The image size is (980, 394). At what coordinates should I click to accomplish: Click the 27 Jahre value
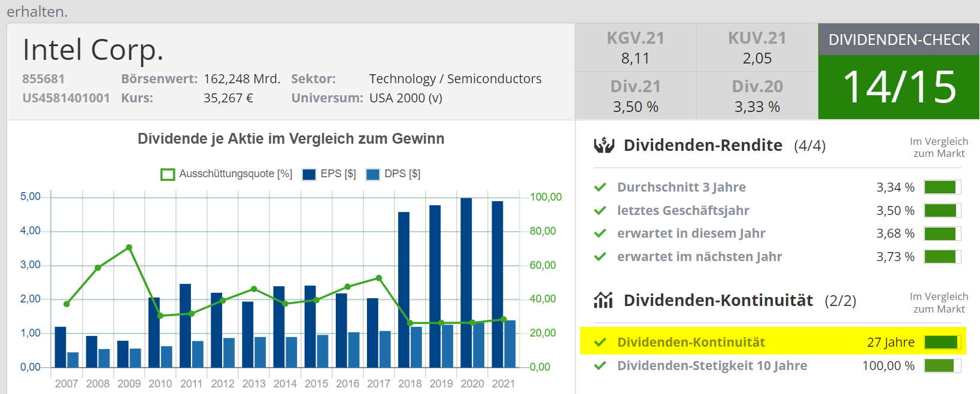point(891,343)
